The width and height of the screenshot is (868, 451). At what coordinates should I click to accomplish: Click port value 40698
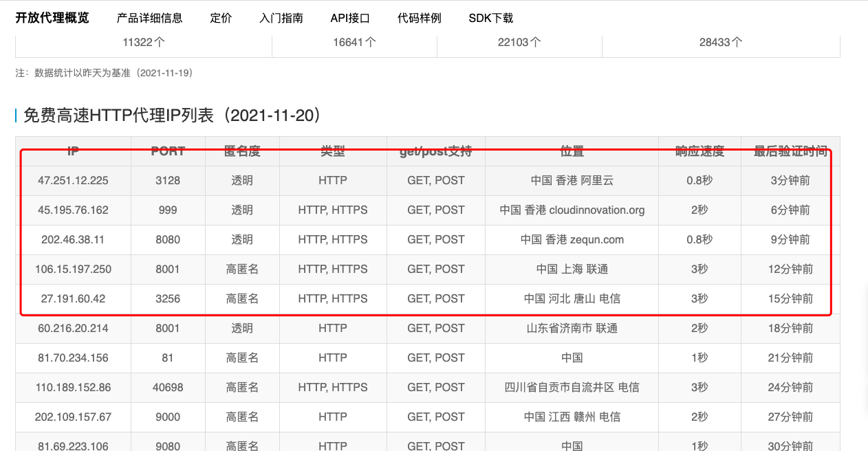(168, 388)
